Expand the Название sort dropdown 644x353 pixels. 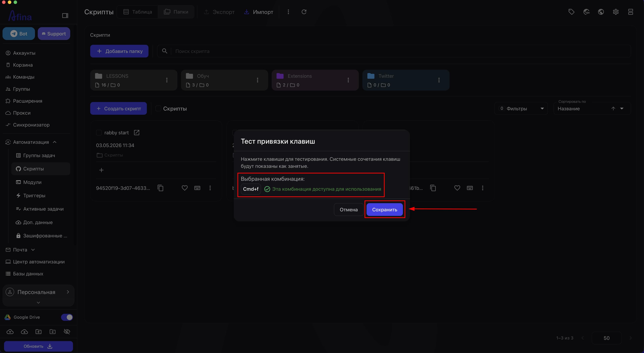pyautogui.click(x=622, y=108)
